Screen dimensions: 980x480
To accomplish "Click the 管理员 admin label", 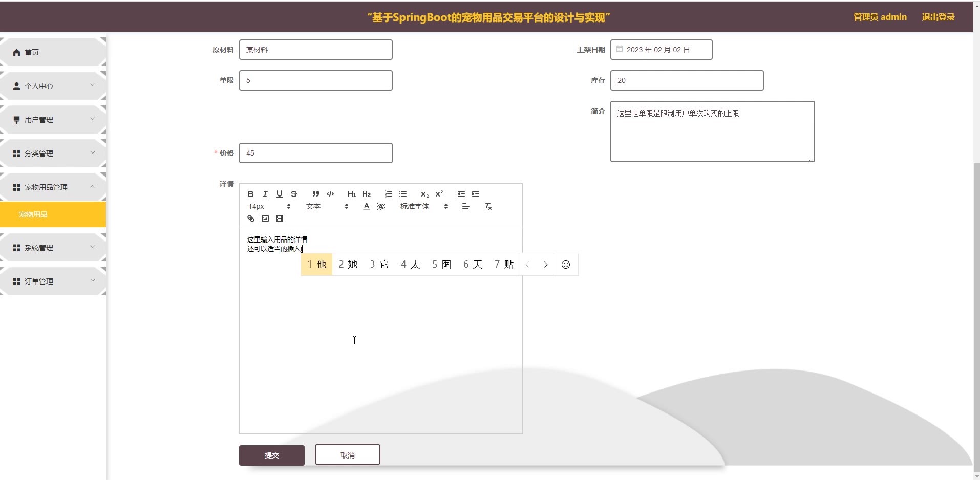I will pyautogui.click(x=880, y=17).
